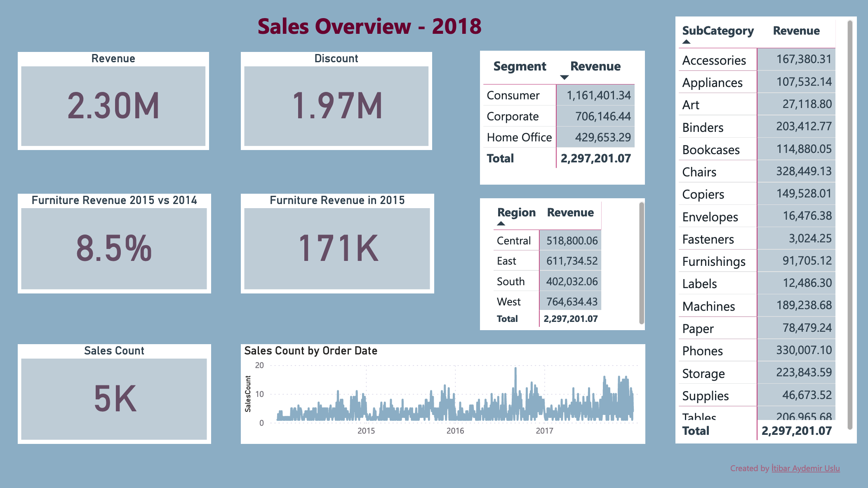Sort by Segment column header
Viewport: 868px width, 488px height.
tap(520, 66)
